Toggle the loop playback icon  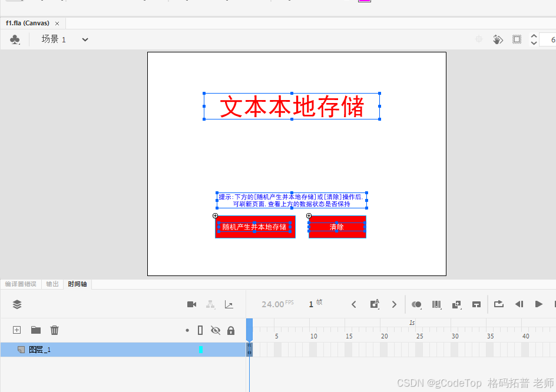pyautogui.click(x=498, y=304)
